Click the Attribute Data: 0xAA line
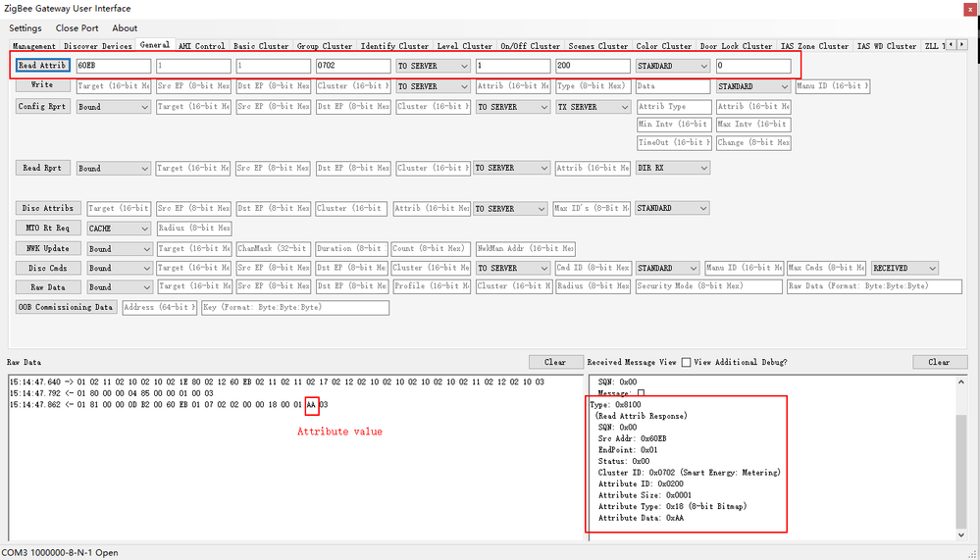 point(641,518)
